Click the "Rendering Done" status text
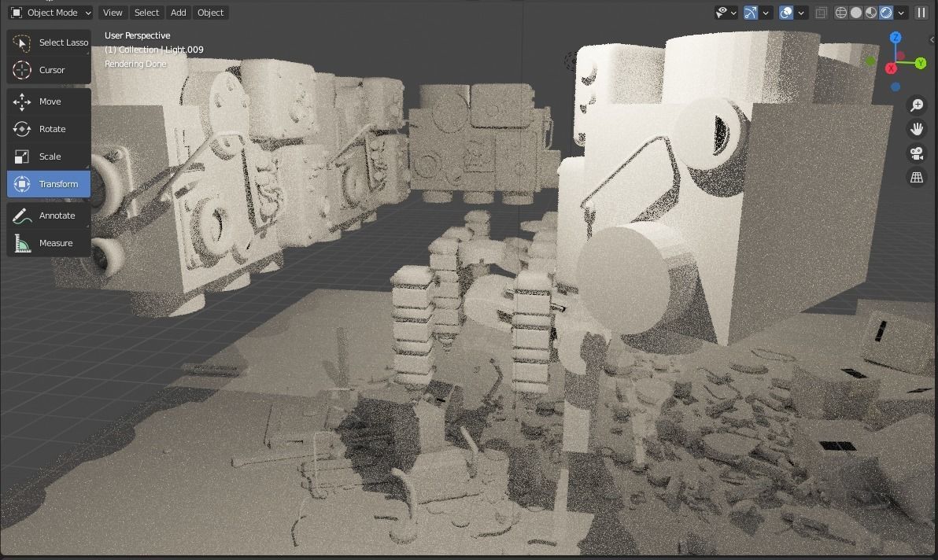The width and height of the screenshot is (938, 560). pyautogui.click(x=136, y=64)
